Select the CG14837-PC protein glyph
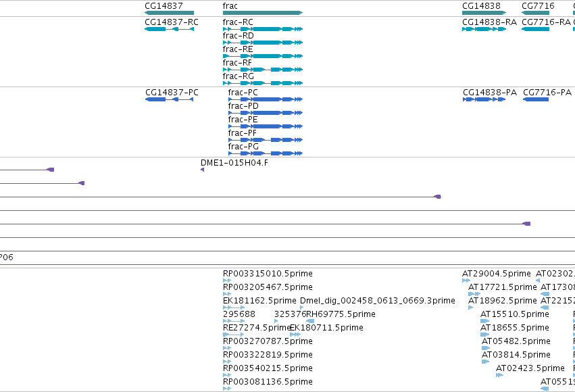Image resolution: width=575 pixels, height=392 pixels. click(x=170, y=99)
